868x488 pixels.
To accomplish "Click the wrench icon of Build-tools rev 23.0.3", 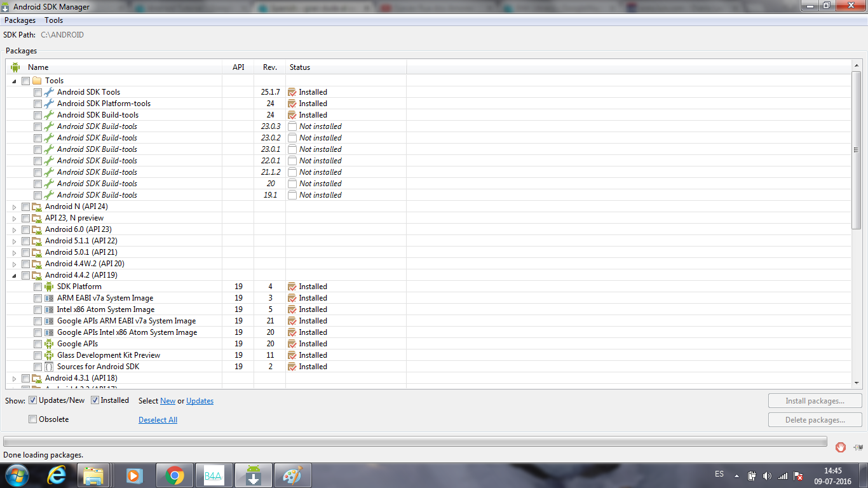I will (x=49, y=126).
